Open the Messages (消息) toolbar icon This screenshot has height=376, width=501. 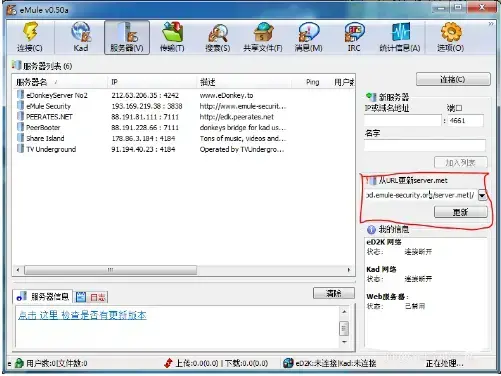(x=308, y=37)
